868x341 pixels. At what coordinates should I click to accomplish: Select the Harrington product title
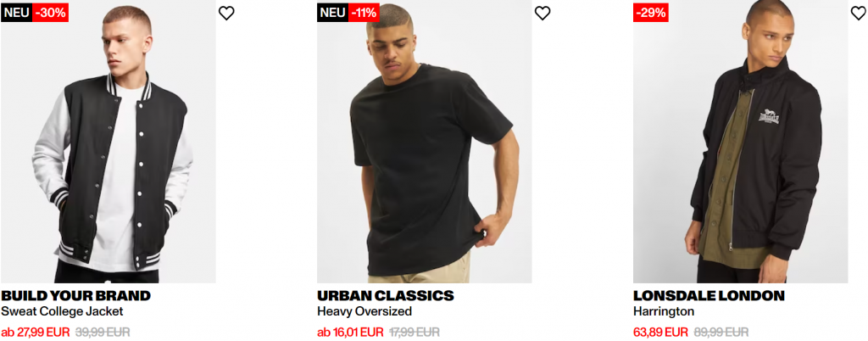(664, 311)
